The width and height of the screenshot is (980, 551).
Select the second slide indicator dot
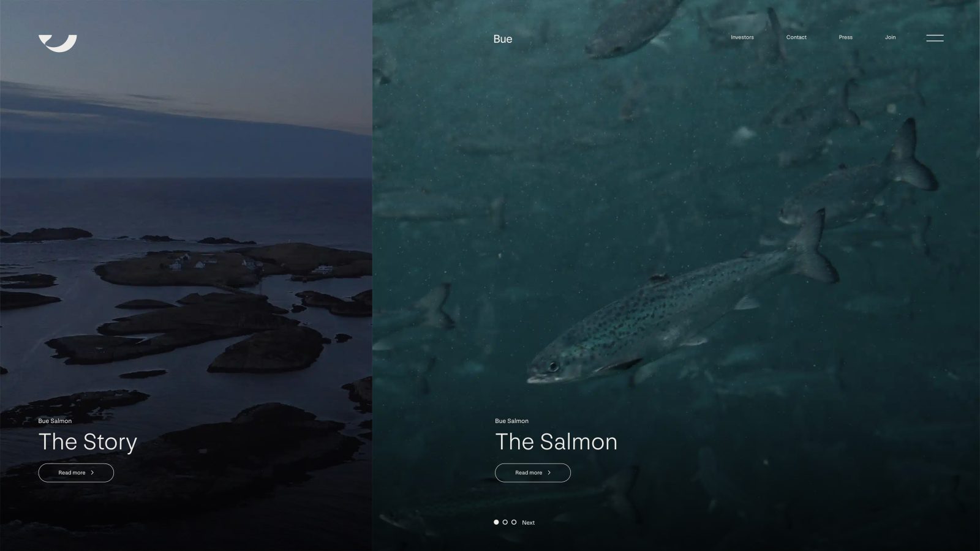pos(505,522)
